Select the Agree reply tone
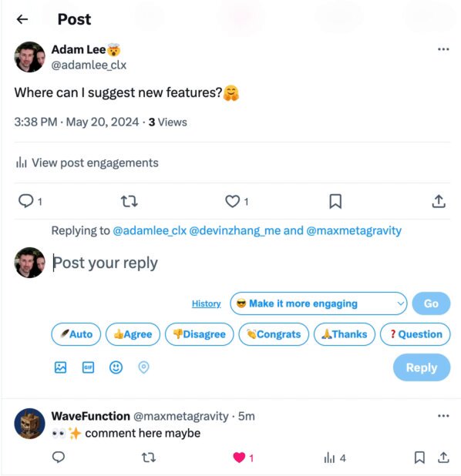Viewport: 461px width, 476px height. click(133, 334)
